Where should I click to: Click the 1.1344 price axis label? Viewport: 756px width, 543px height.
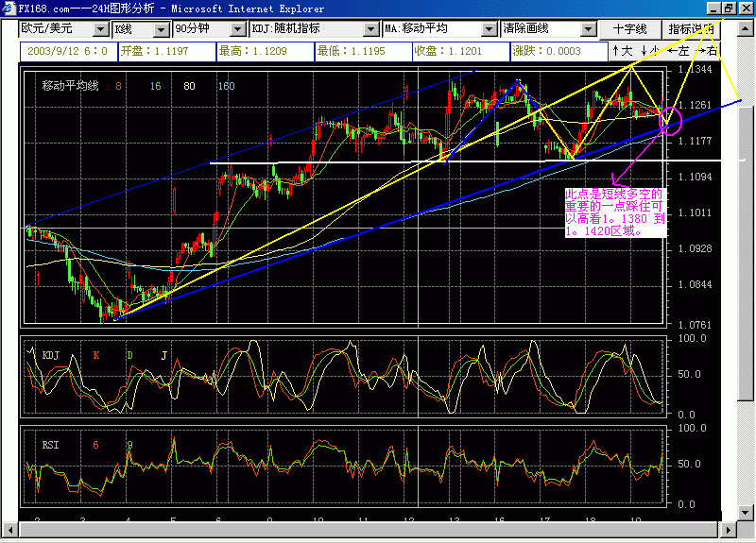tap(695, 69)
